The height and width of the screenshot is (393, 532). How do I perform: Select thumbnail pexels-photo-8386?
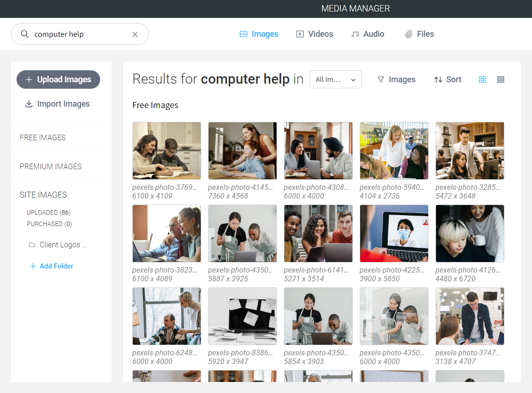(243, 316)
